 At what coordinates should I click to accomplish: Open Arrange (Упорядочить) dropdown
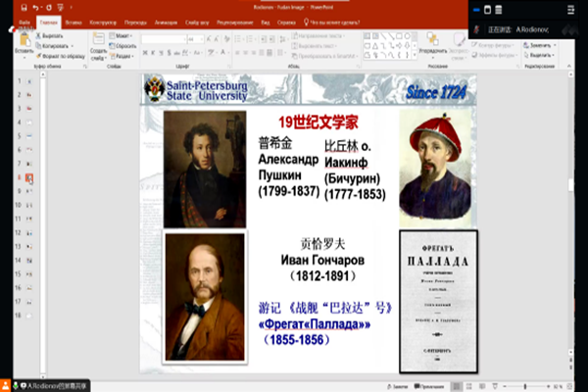pyautogui.click(x=433, y=44)
